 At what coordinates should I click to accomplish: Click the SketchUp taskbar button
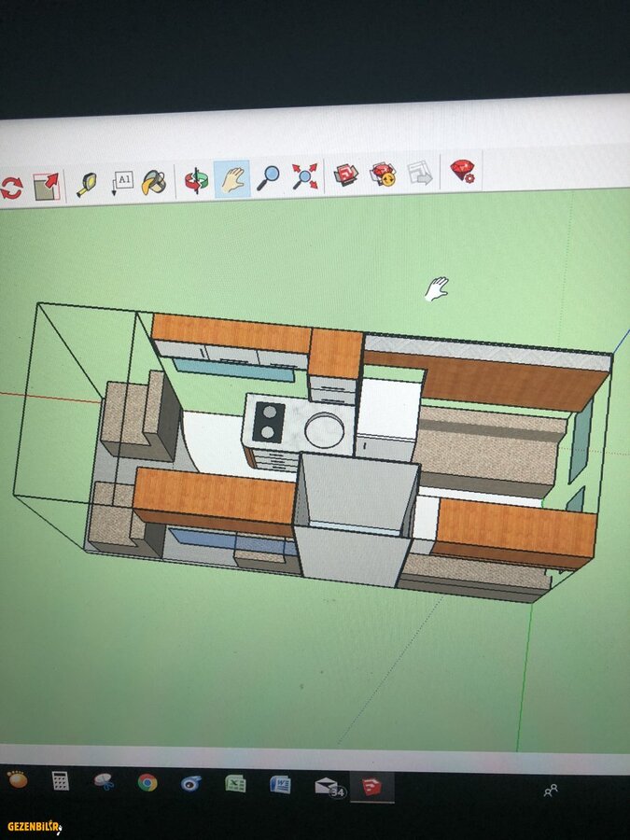[371, 786]
